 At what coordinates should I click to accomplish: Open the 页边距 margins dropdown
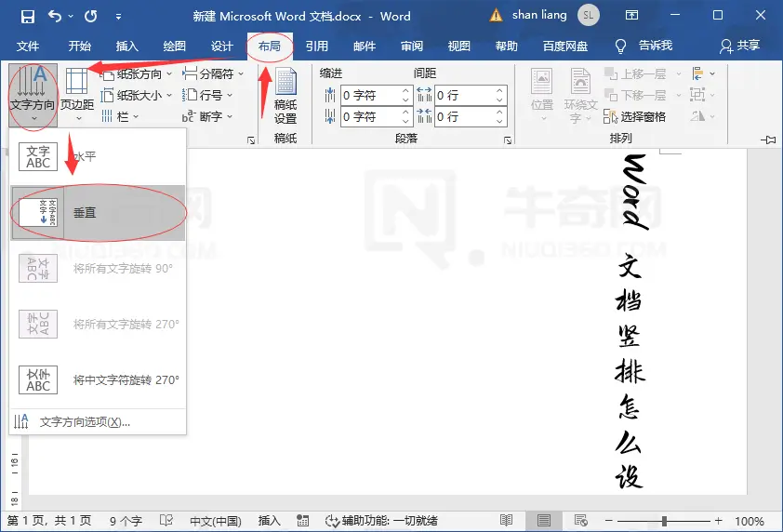tap(77, 95)
